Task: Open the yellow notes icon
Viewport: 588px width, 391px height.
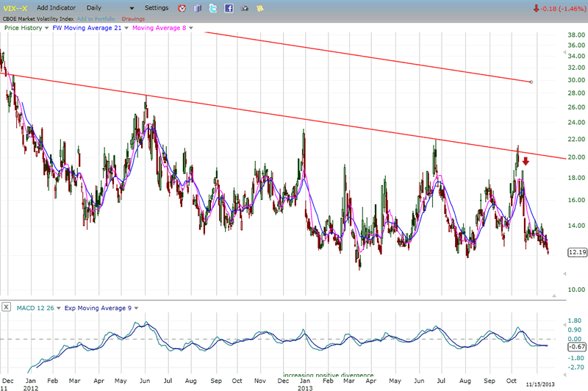Action: coord(261,8)
